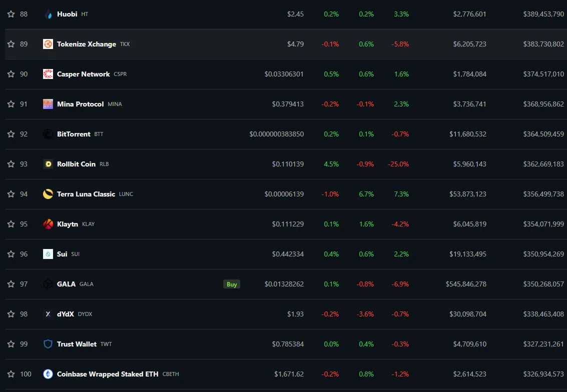Click the Mina Protocol logo
Screen dimensions: 567x392
[x=48, y=104]
